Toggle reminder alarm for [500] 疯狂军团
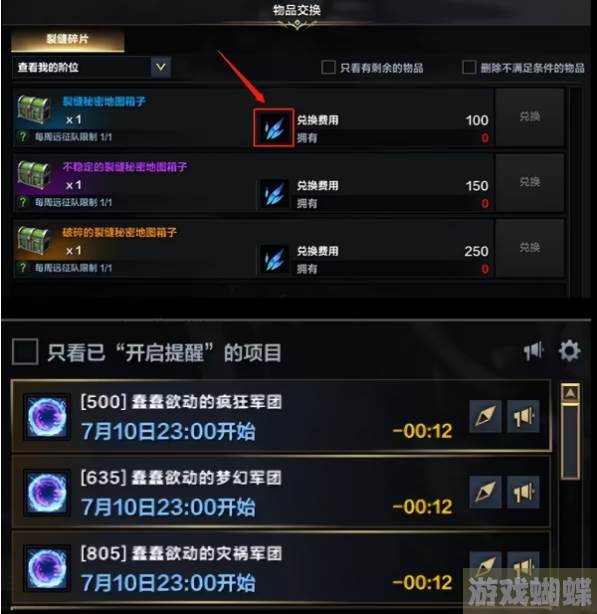597x614 pixels. pos(523,416)
